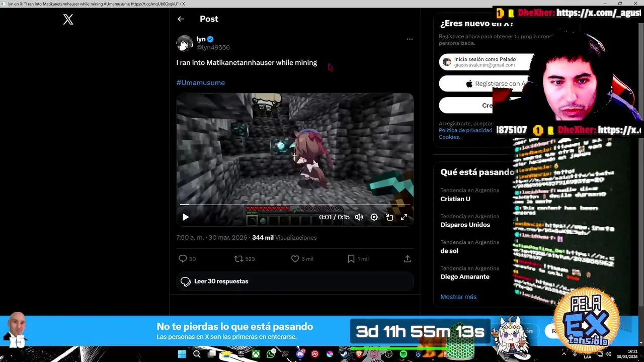Open Task View on the taskbar

click(x=212, y=354)
